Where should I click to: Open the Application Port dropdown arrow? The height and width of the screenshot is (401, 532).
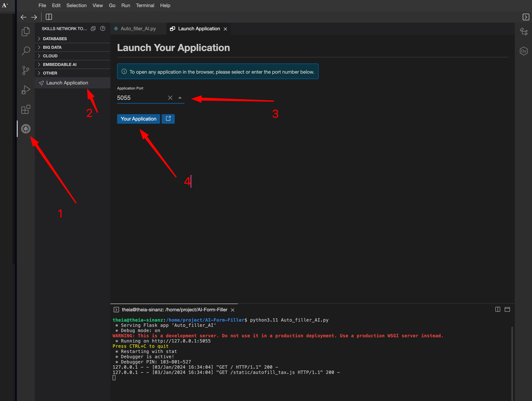tap(180, 98)
